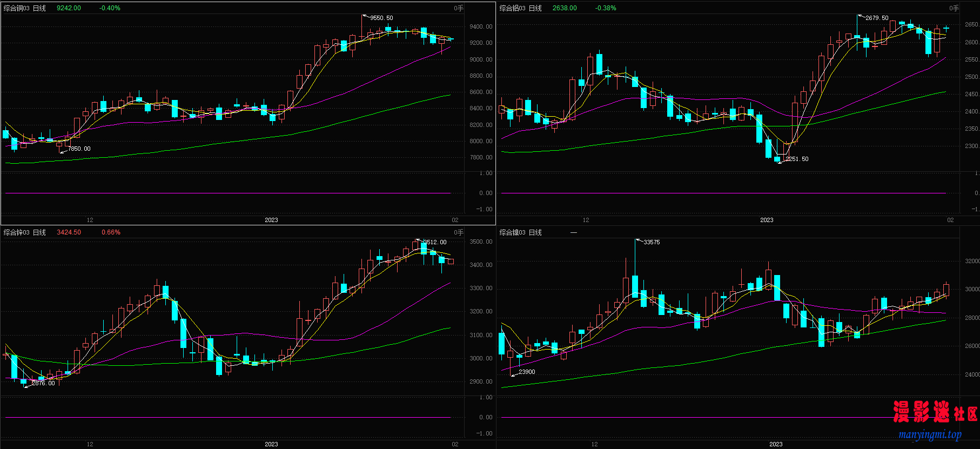Viewport: 980px width, 449px height.
Task: Click the 12 month label under nickel chart
Action: [594, 444]
